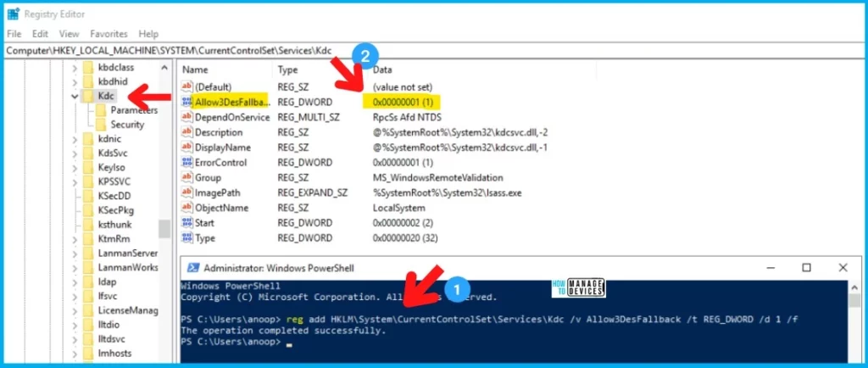Maximize the PowerShell window

coord(807,268)
